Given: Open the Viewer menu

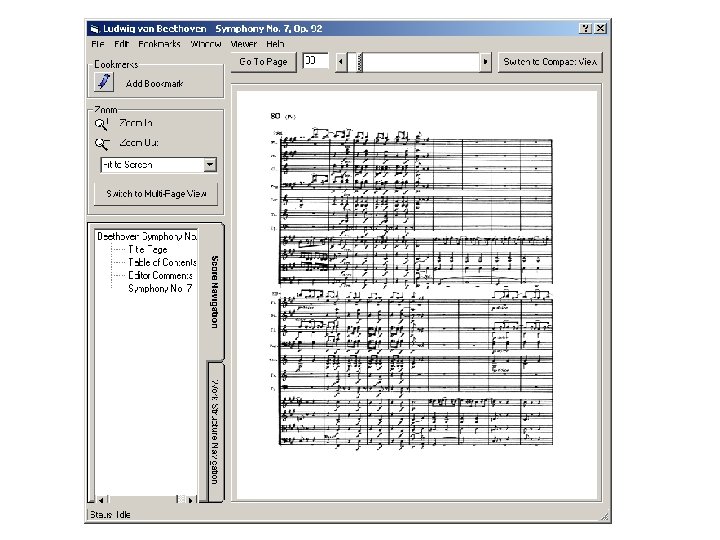Looking at the screenshot, I should pyautogui.click(x=243, y=44).
